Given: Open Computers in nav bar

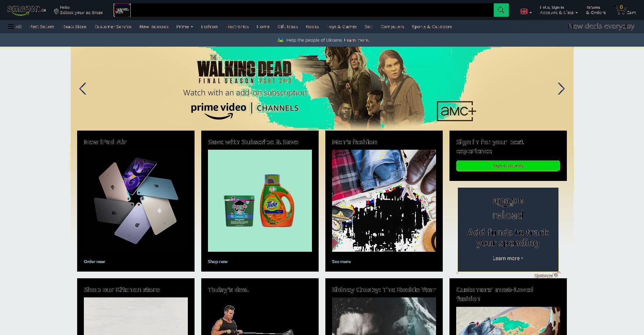Looking at the screenshot, I should pos(392,27).
